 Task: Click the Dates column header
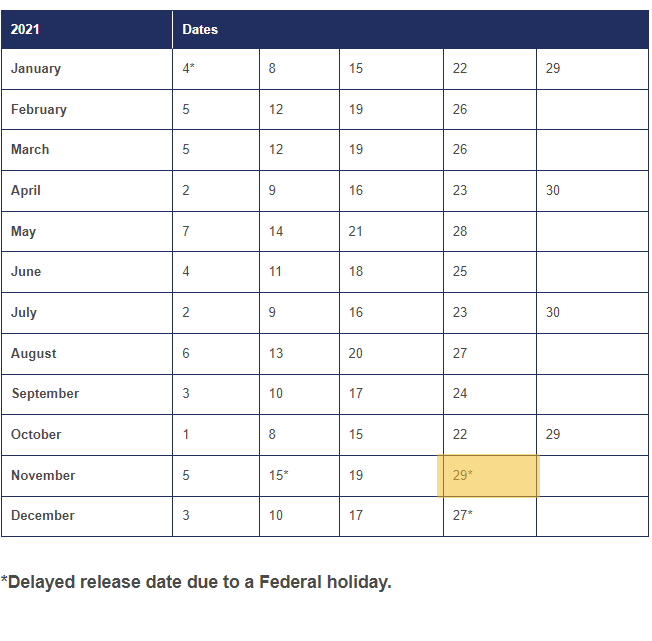click(x=200, y=29)
